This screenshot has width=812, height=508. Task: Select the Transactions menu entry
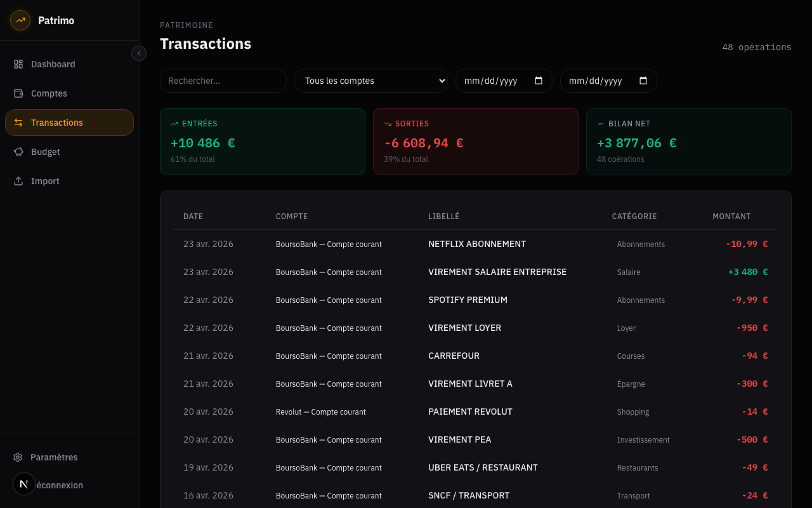point(56,123)
